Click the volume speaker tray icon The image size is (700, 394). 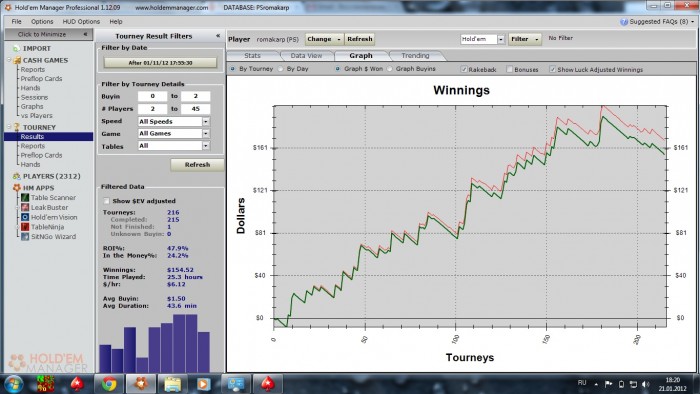pyautogui.click(x=646, y=384)
